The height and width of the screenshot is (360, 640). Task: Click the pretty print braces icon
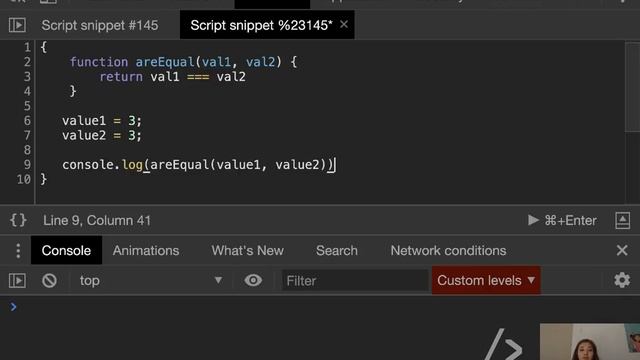click(18, 220)
